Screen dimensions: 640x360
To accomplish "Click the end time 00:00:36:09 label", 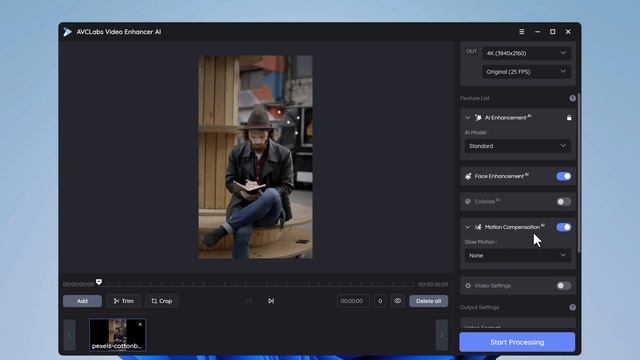I will pyautogui.click(x=433, y=284).
